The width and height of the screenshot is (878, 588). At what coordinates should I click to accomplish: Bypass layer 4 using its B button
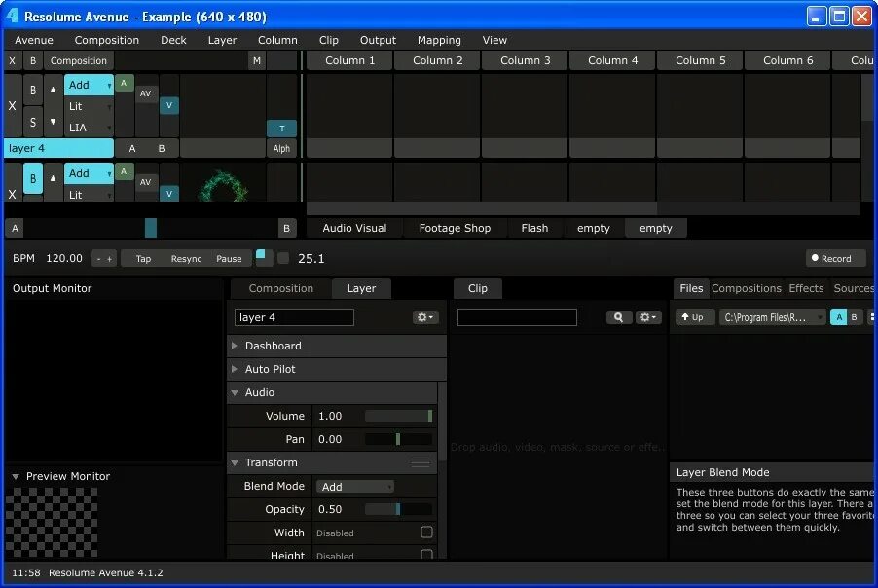[33, 90]
